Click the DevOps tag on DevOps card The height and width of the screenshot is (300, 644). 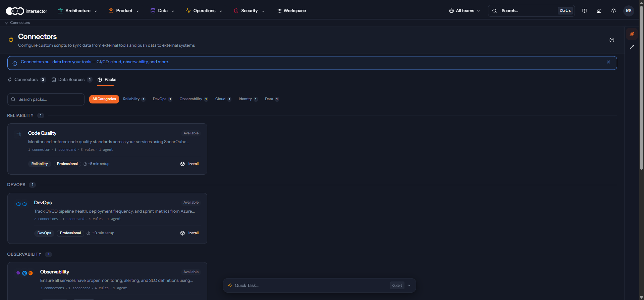coord(44,233)
